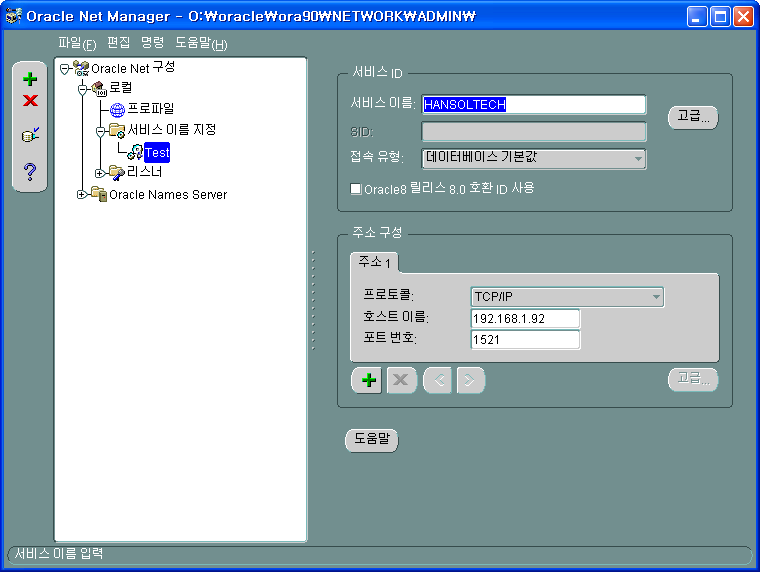Collapse the 서비스 이름 지정 node

click(100, 131)
